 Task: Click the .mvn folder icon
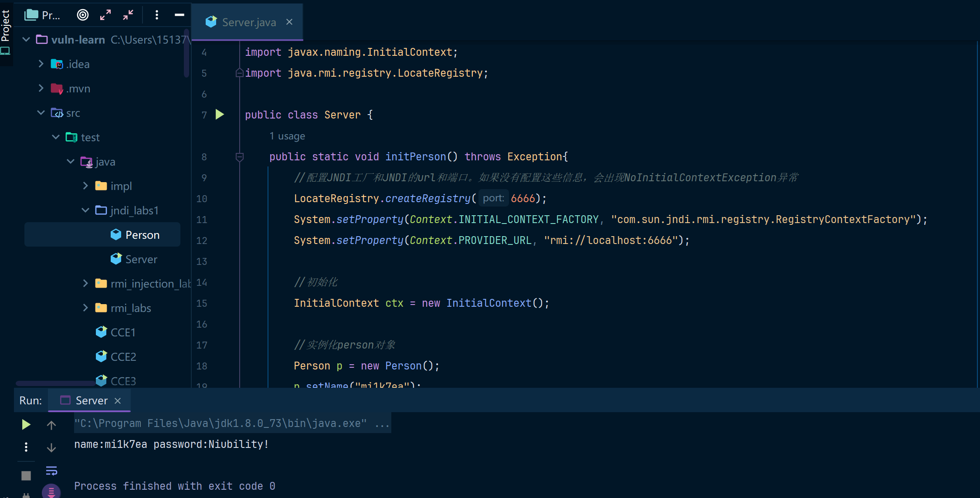57,88
